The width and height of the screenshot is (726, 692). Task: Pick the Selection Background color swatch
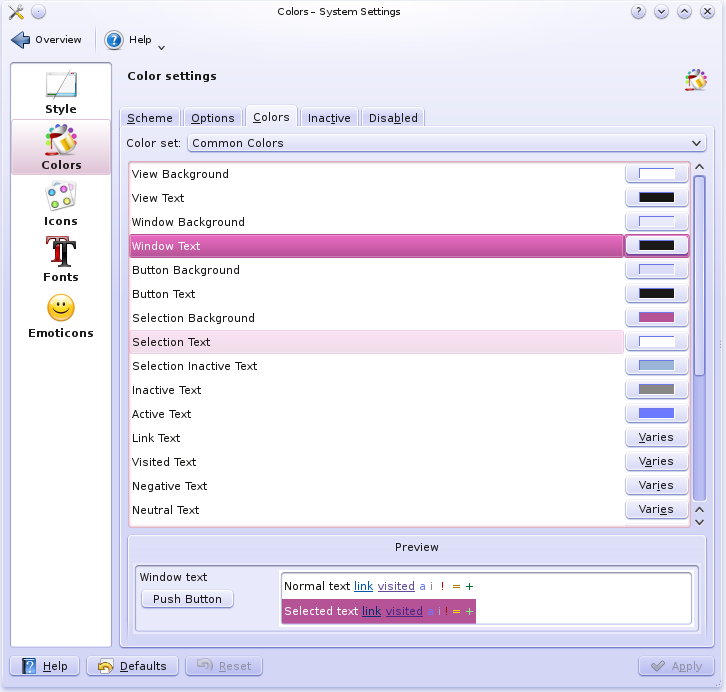tap(657, 318)
